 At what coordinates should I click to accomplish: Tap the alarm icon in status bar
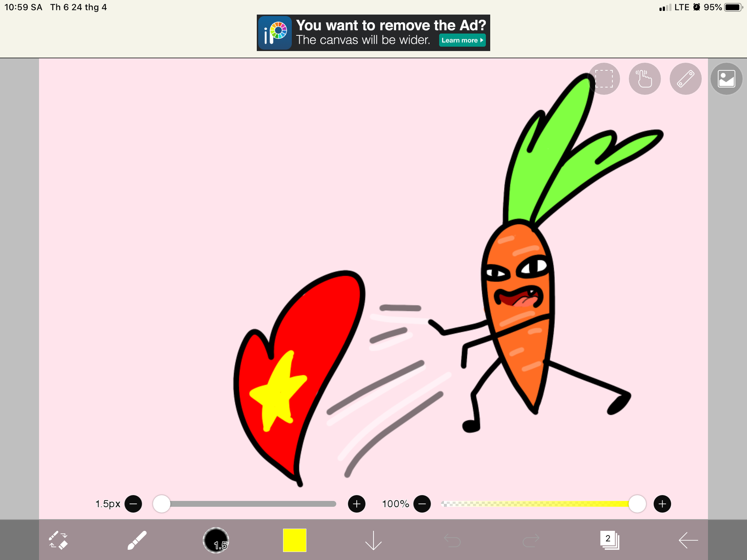point(697,7)
